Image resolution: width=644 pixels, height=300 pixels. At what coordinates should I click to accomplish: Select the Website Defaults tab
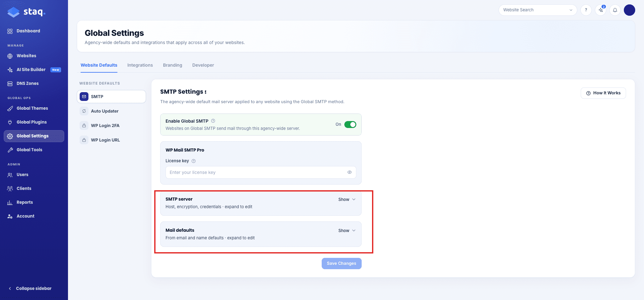tap(99, 65)
